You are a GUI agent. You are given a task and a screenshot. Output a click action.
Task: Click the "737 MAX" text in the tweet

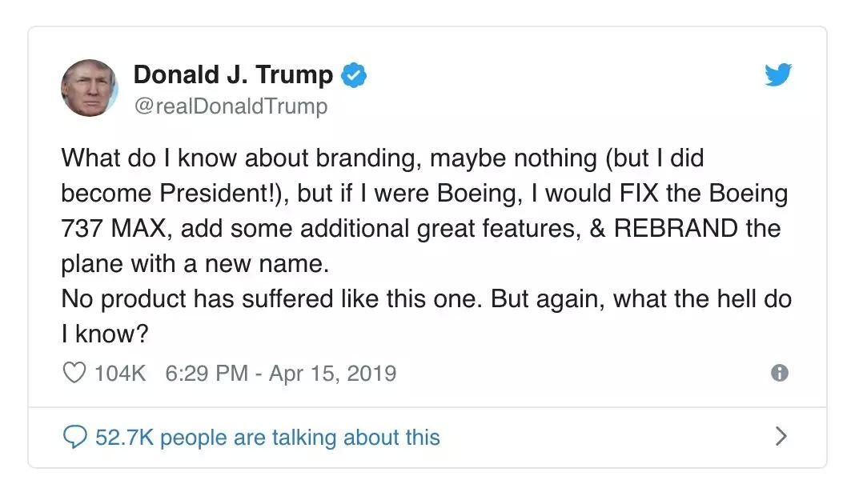click(x=116, y=228)
